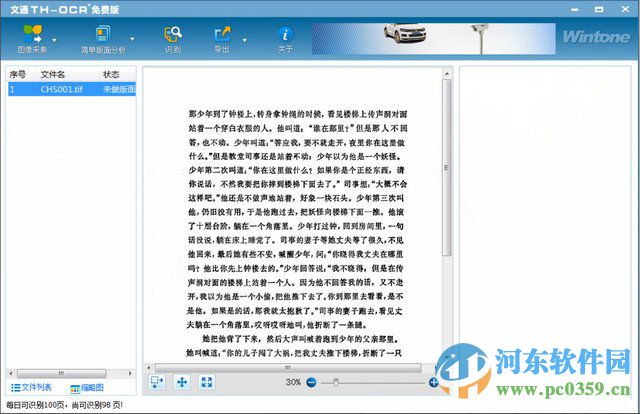Maximize the TH-OCR window
This screenshot has height=414, width=640.
[599, 9]
